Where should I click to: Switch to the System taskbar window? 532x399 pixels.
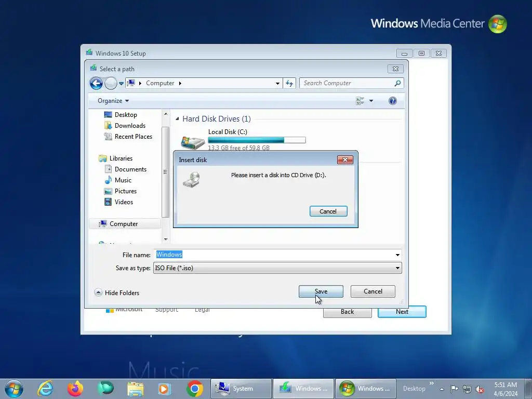pyautogui.click(x=241, y=389)
